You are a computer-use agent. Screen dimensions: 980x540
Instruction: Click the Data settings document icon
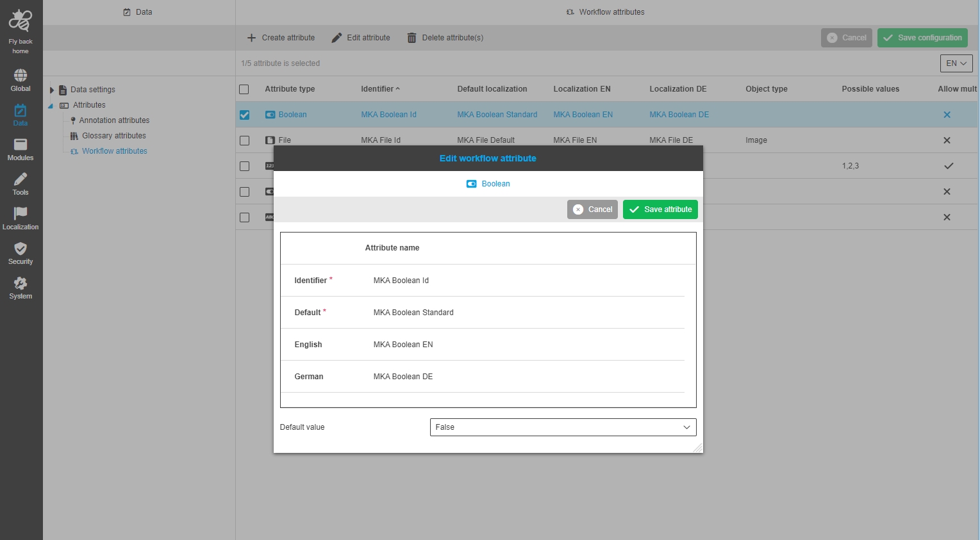(63, 90)
